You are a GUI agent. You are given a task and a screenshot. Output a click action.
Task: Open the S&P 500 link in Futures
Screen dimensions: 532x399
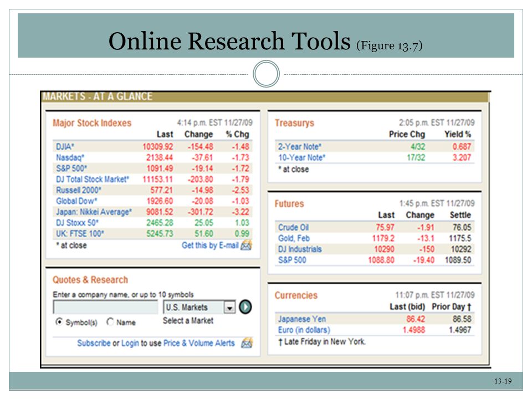292,260
